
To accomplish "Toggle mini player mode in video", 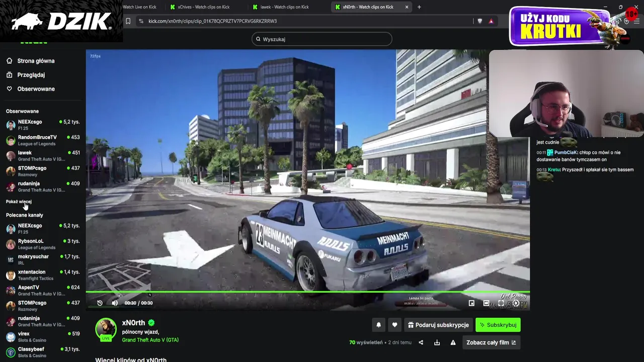I will pyautogui.click(x=471, y=303).
